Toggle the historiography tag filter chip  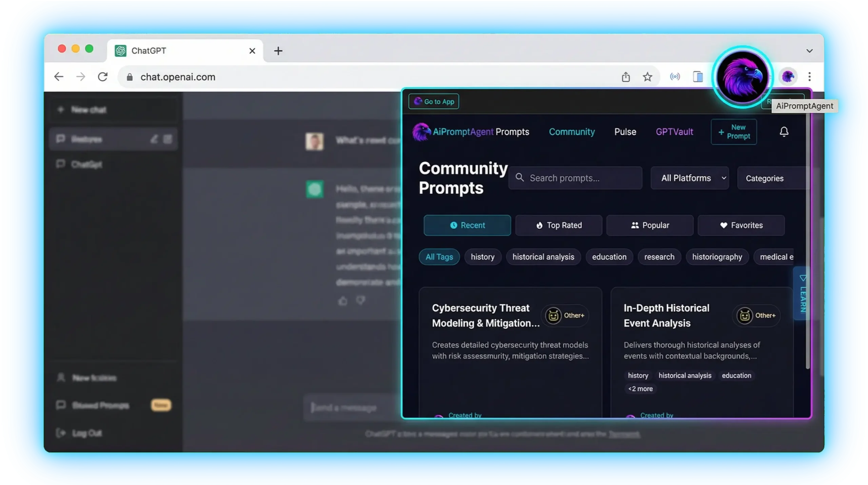point(717,257)
